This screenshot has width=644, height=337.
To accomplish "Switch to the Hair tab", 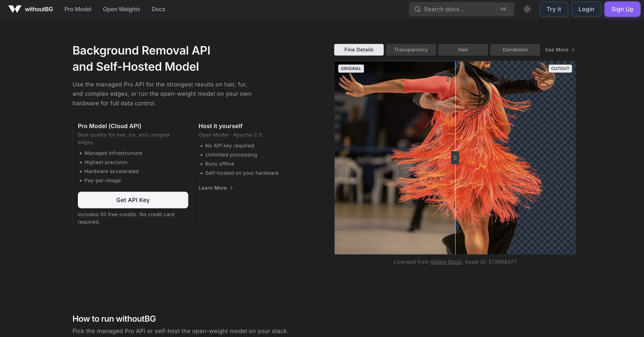I will [x=463, y=50].
